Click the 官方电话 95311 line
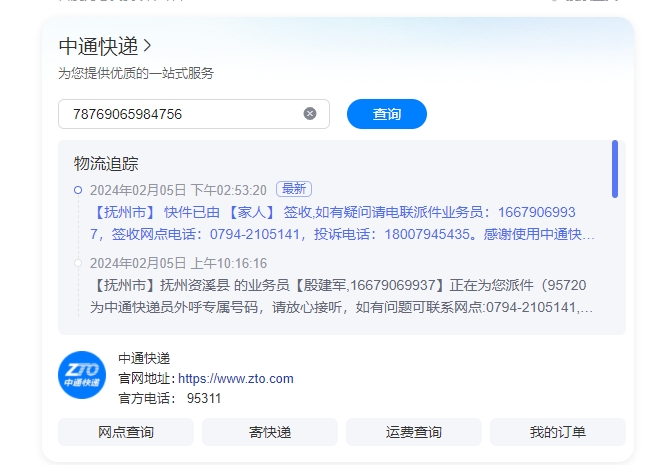Screen dimensions: 657x465 tap(170, 398)
